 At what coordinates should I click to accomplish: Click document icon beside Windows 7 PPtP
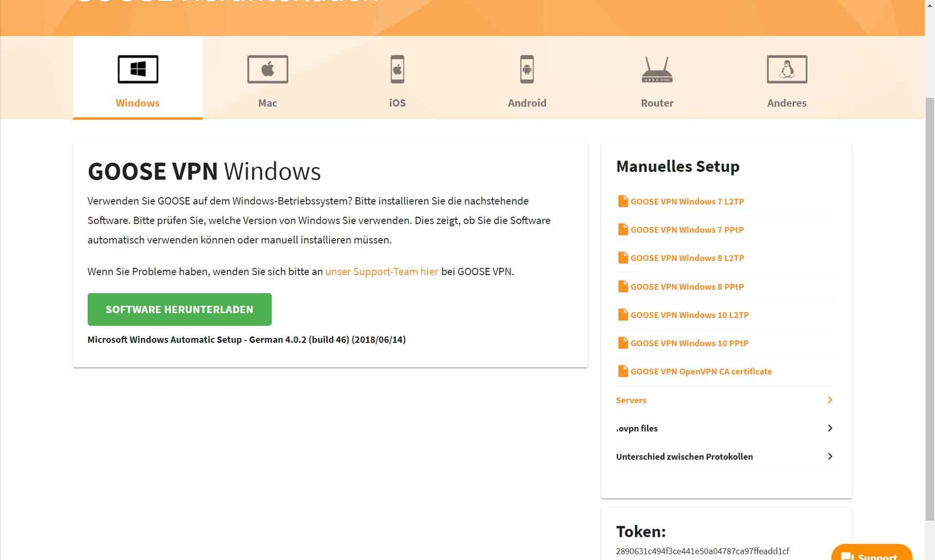click(x=622, y=229)
